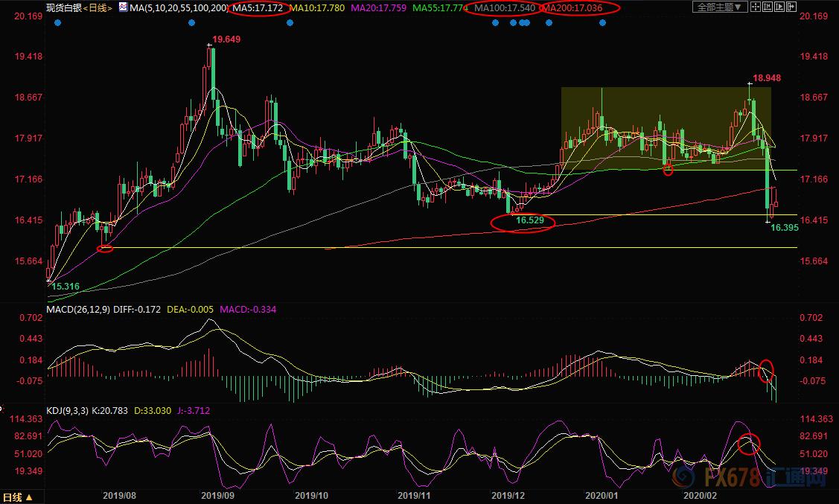Screen dimensions: 839x504
Task: Click the 16.395 low price label
Action: [x=785, y=227]
